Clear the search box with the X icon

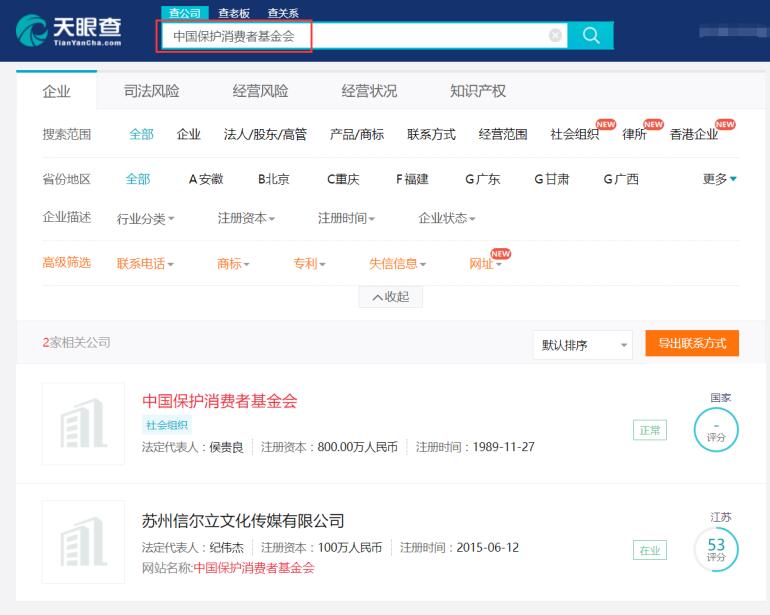point(555,35)
